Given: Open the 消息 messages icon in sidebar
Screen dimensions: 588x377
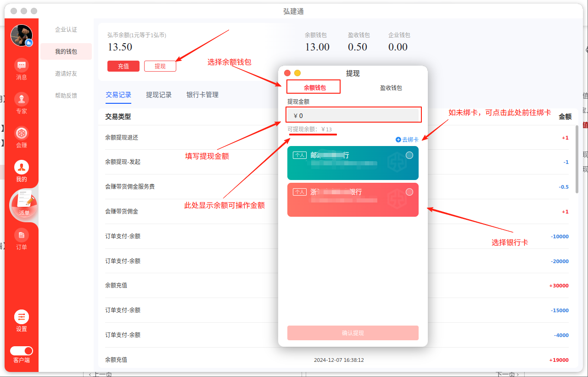Looking at the screenshot, I should pyautogui.click(x=22, y=66).
